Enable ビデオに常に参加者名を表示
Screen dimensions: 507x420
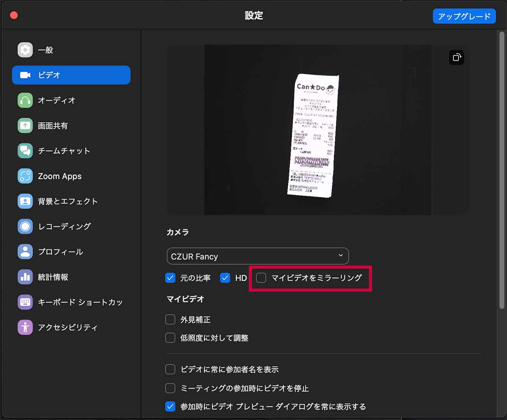[x=170, y=369]
